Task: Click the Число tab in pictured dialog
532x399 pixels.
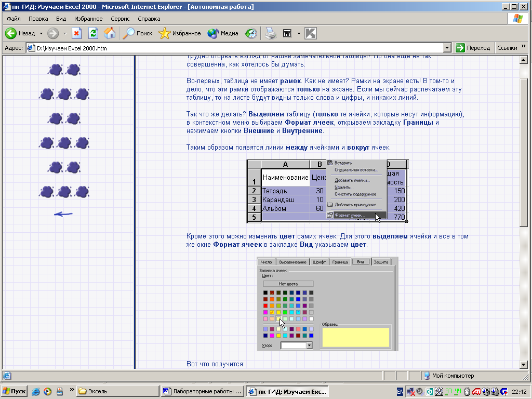Action: (267, 262)
